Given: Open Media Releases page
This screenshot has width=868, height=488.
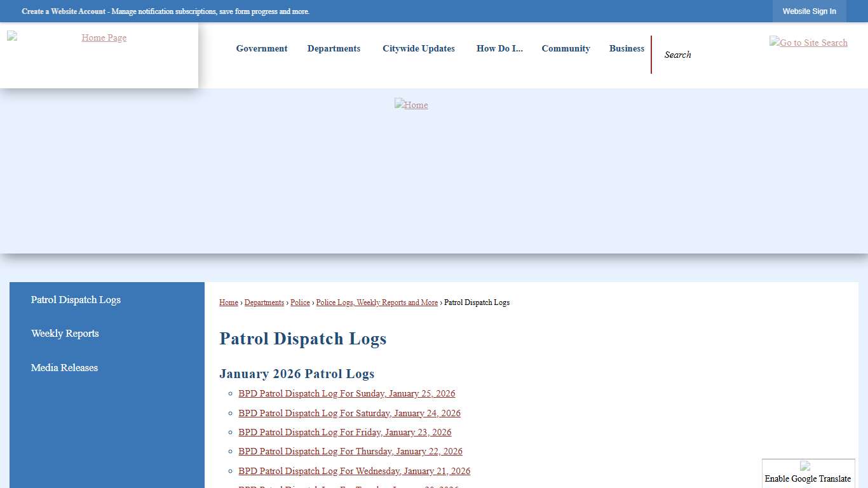Looking at the screenshot, I should [x=64, y=367].
